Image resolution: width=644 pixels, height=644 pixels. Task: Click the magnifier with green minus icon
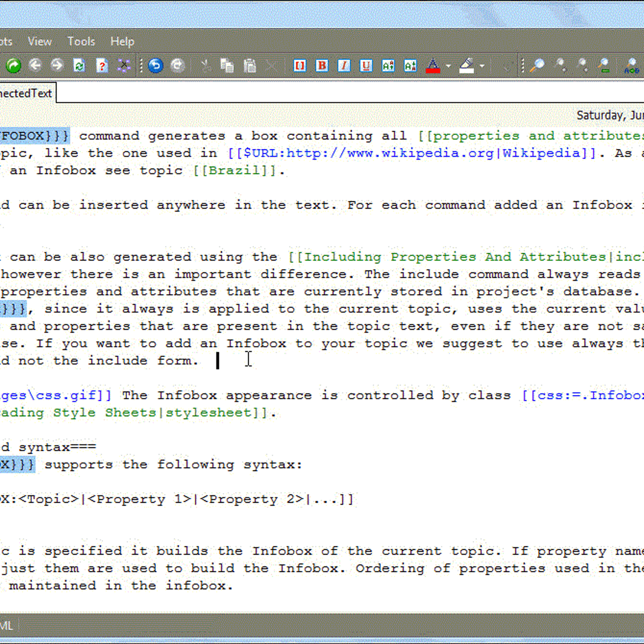[604, 65]
